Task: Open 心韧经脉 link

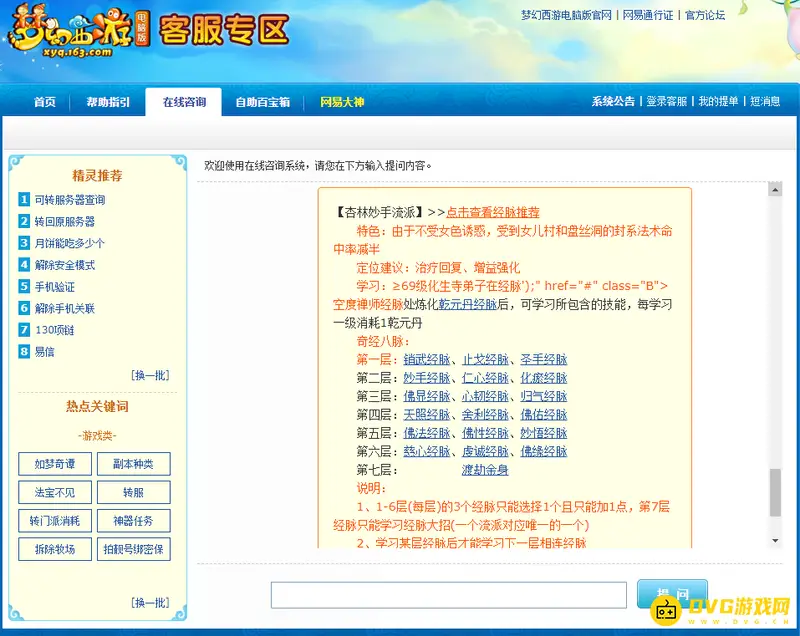Action: (485, 396)
